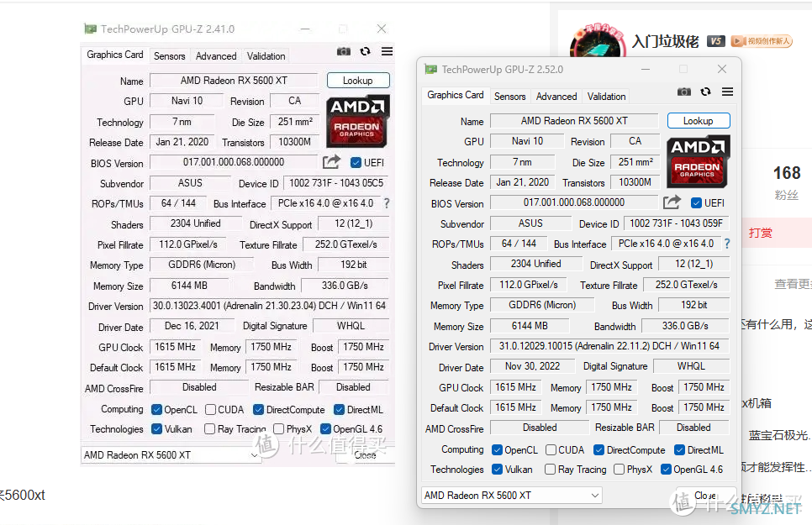Open the GPU selector dropdown in GPU-Z 2.41.0
The height and width of the screenshot is (525, 812).
pos(171,454)
